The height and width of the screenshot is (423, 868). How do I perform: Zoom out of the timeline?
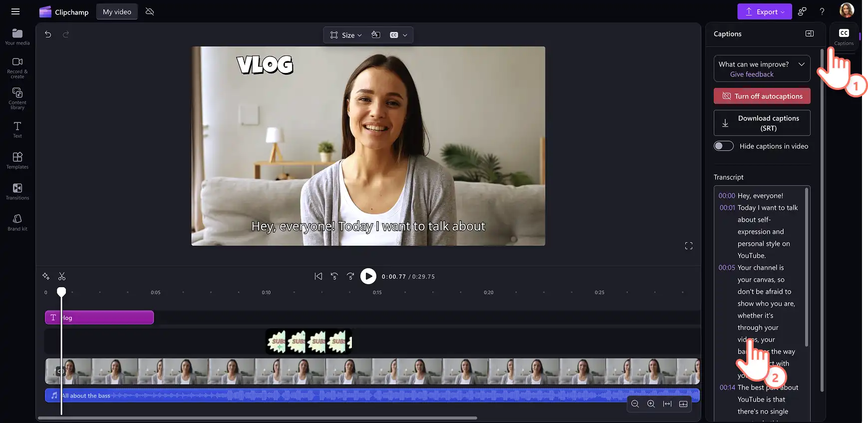[x=635, y=404]
